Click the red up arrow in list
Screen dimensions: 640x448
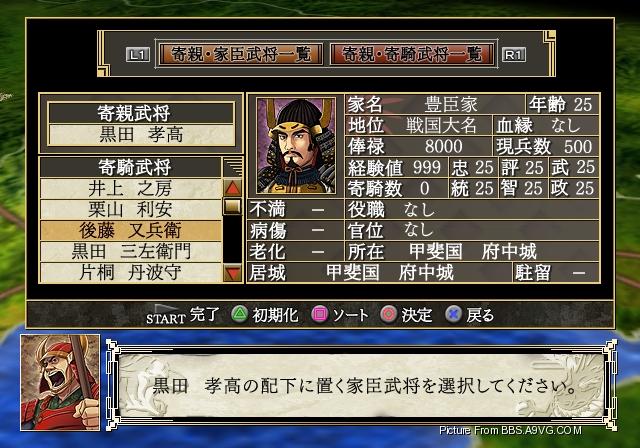point(233,188)
